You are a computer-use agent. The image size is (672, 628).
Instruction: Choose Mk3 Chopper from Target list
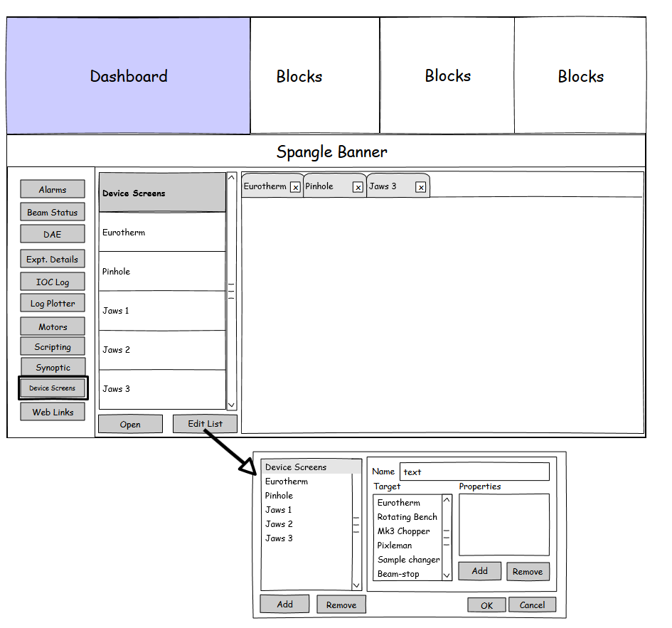[403, 531]
